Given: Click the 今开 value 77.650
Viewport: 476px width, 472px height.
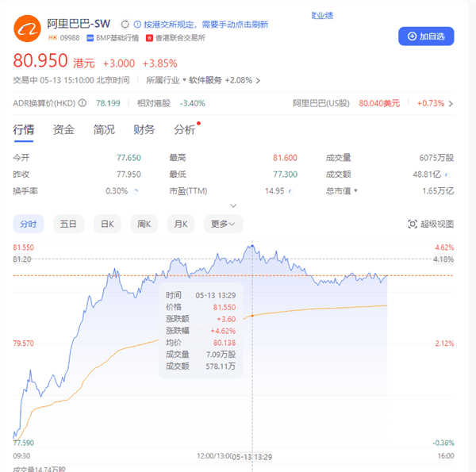Looking at the screenshot, I should (x=129, y=158).
